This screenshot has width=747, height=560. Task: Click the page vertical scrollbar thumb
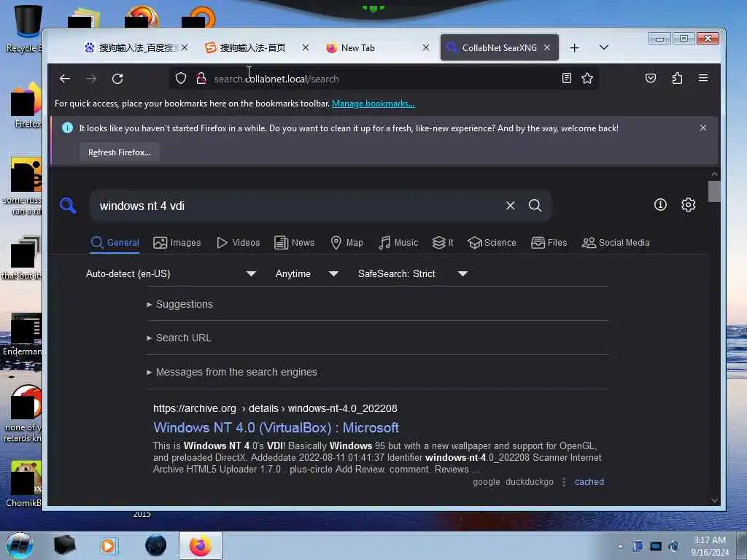713,192
